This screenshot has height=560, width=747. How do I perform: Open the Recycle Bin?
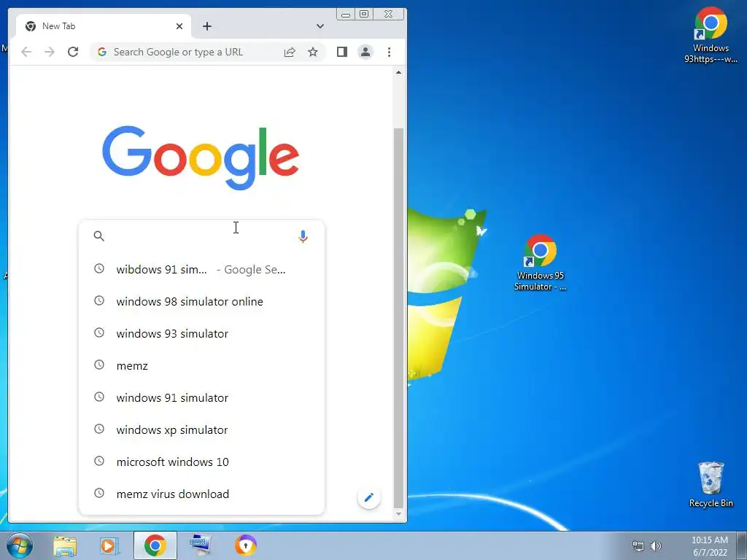click(711, 484)
